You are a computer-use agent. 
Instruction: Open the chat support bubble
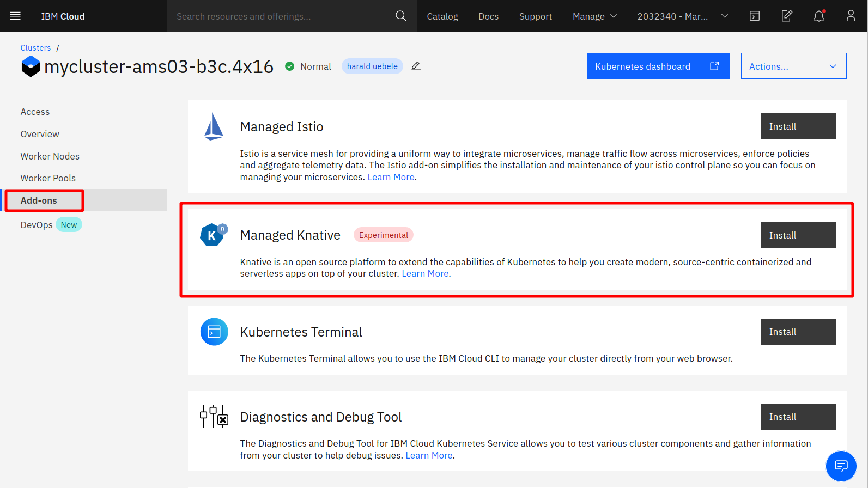click(841, 466)
